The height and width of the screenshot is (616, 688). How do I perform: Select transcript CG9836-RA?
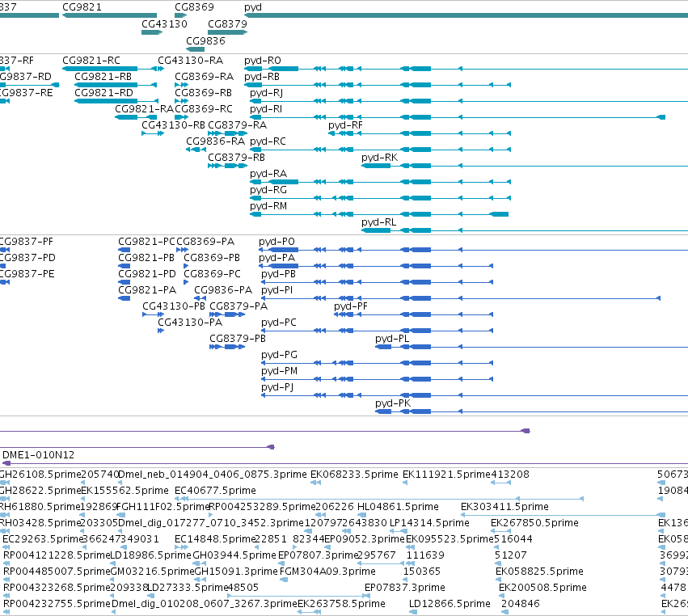[x=215, y=141]
